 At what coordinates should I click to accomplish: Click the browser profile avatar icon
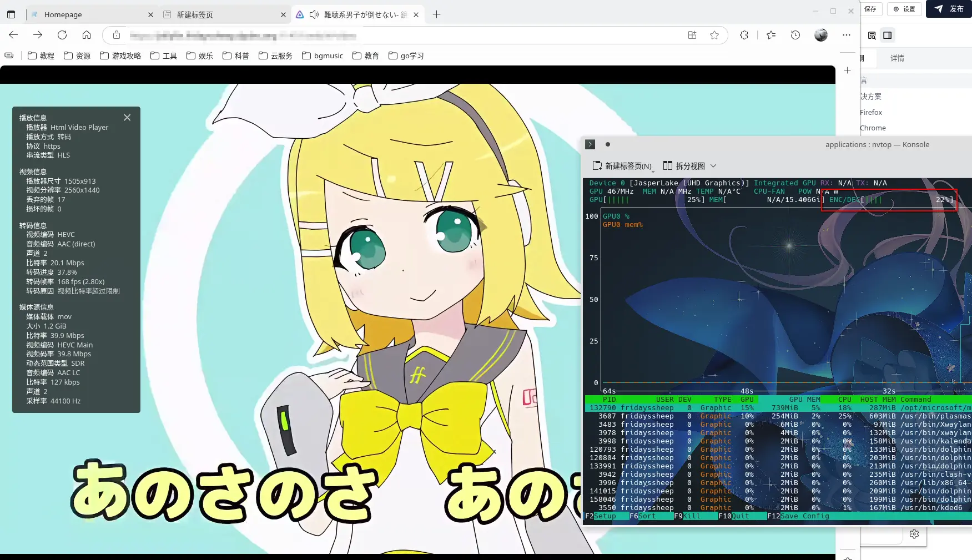click(x=820, y=34)
